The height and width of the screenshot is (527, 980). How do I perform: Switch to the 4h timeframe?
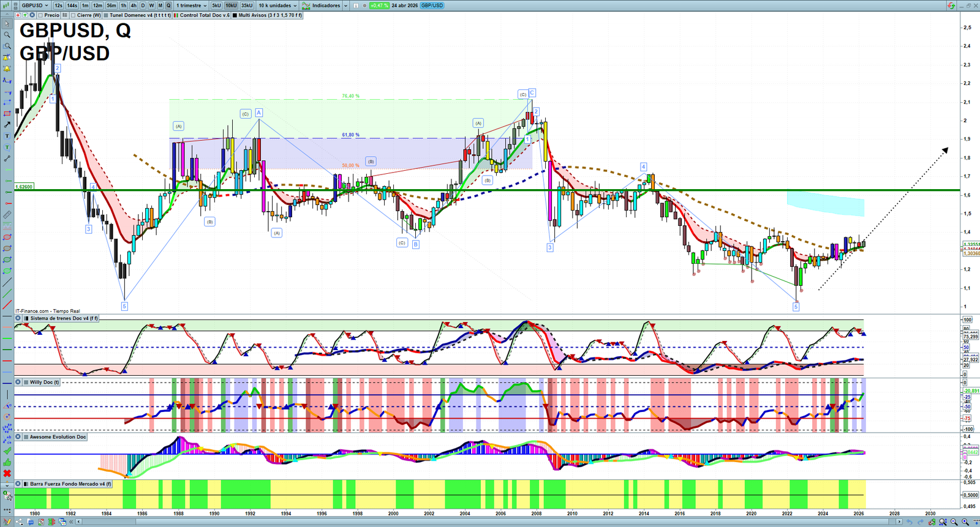click(x=133, y=6)
